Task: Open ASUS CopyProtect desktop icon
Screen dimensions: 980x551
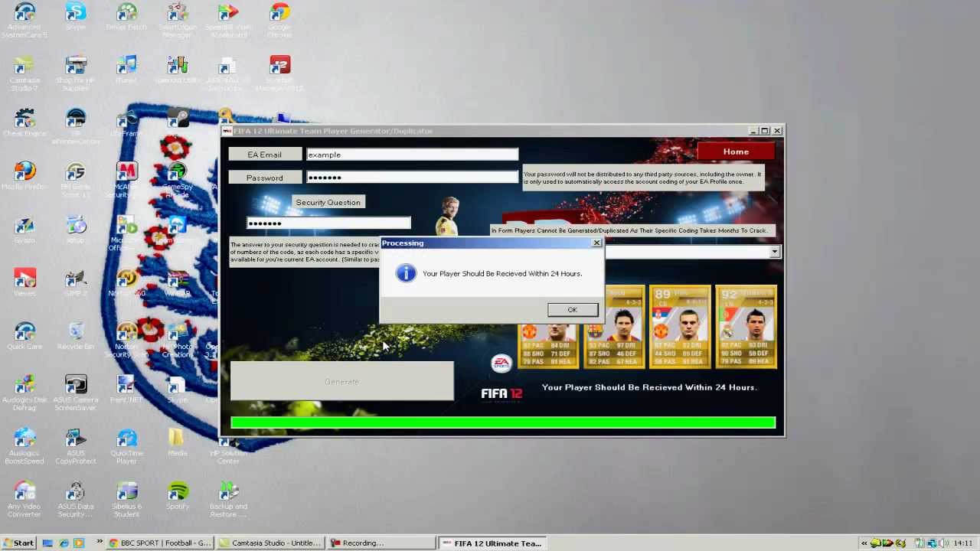Action: pos(76,446)
